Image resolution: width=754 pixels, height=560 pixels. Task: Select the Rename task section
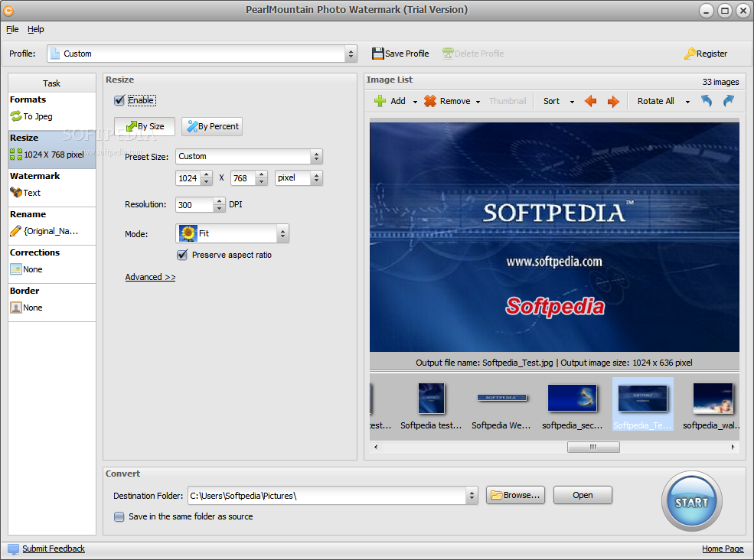click(52, 226)
